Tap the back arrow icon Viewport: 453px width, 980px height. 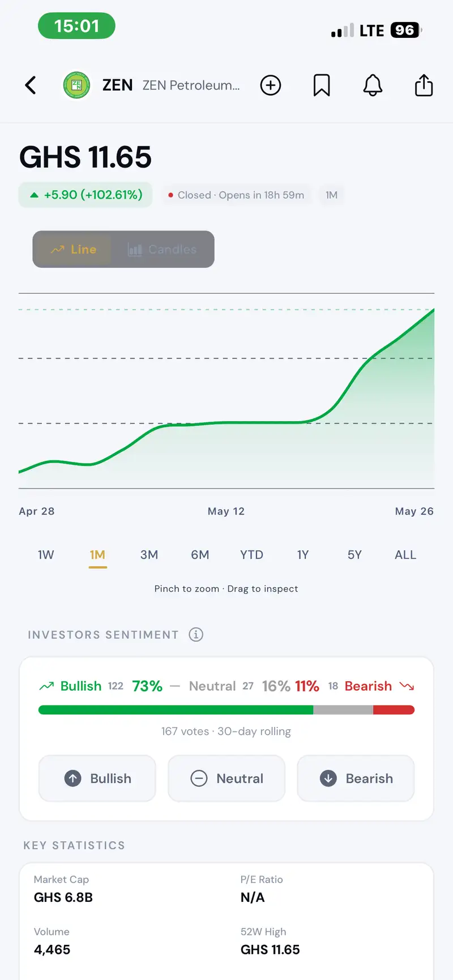pyautogui.click(x=31, y=85)
